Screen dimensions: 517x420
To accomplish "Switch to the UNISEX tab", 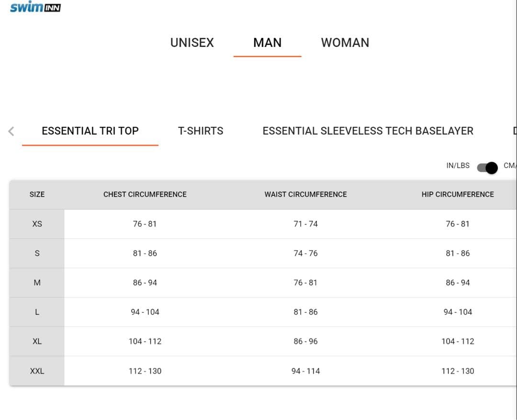I will pos(191,43).
